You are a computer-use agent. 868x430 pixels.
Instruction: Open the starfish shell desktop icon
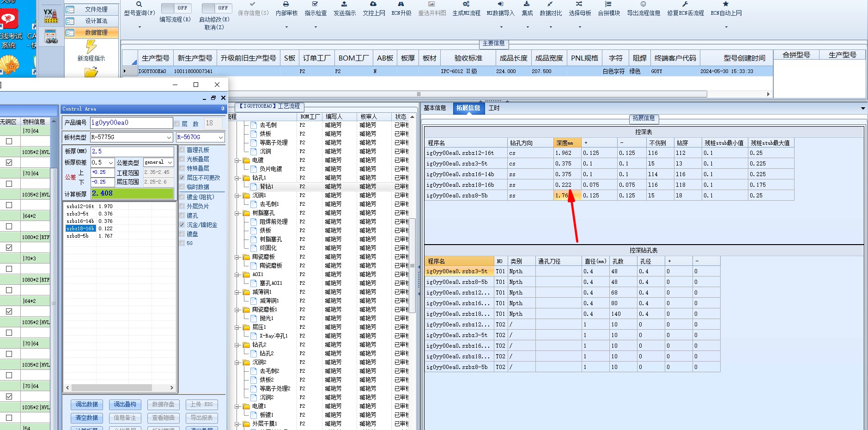[9, 64]
